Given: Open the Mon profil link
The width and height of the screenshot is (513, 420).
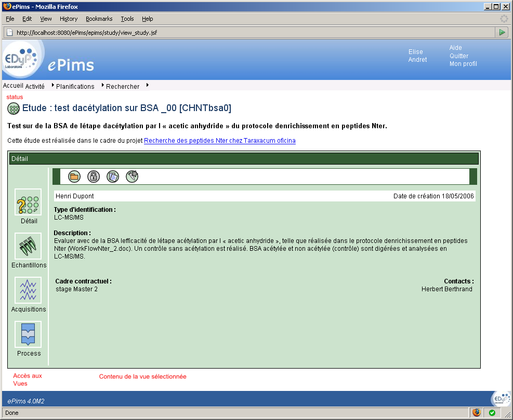Looking at the screenshot, I should pyautogui.click(x=463, y=64).
